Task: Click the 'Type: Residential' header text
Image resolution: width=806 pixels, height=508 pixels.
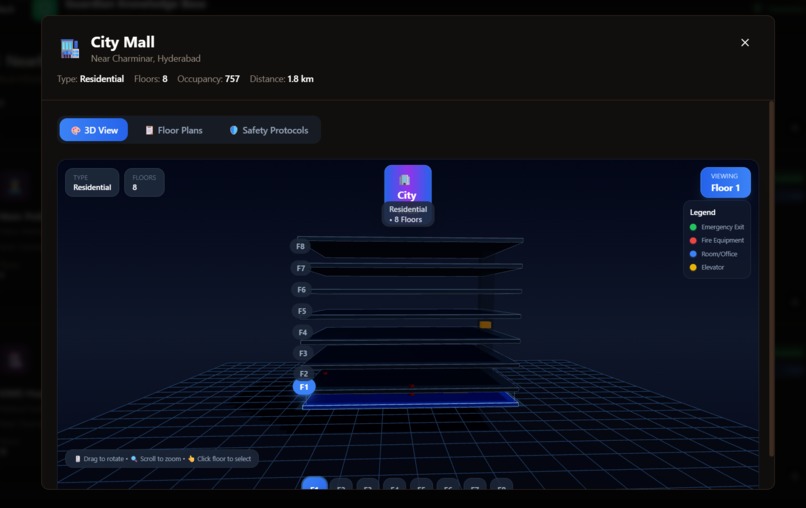Action: tap(90, 79)
